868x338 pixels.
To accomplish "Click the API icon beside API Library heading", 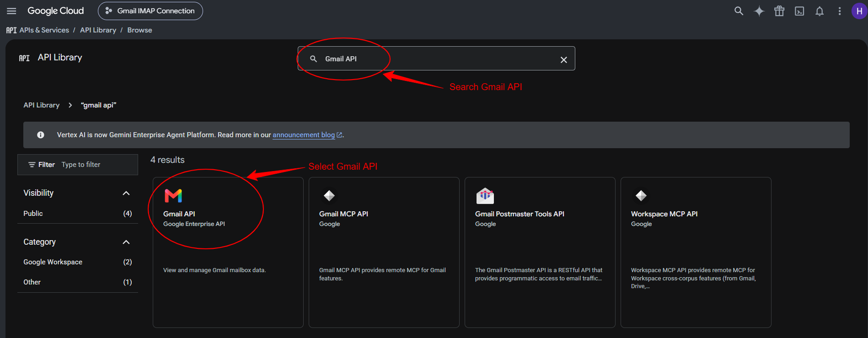I will [x=24, y=58].
